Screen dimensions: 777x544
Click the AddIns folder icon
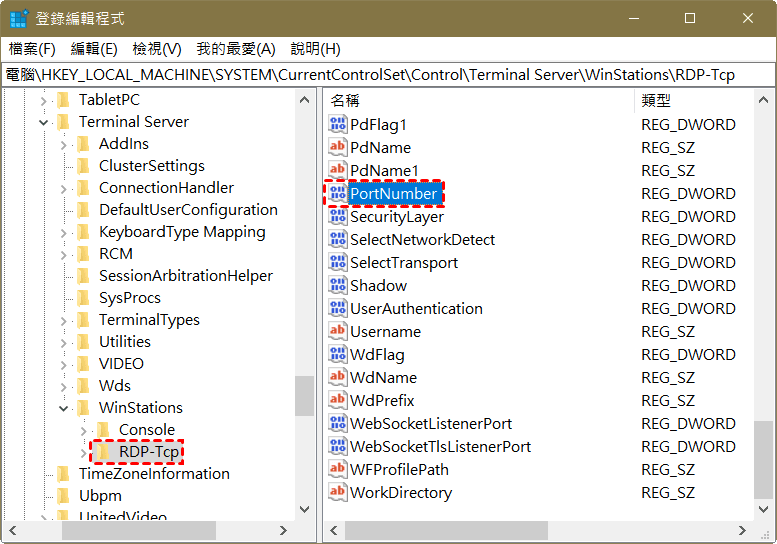pos(83,144)
